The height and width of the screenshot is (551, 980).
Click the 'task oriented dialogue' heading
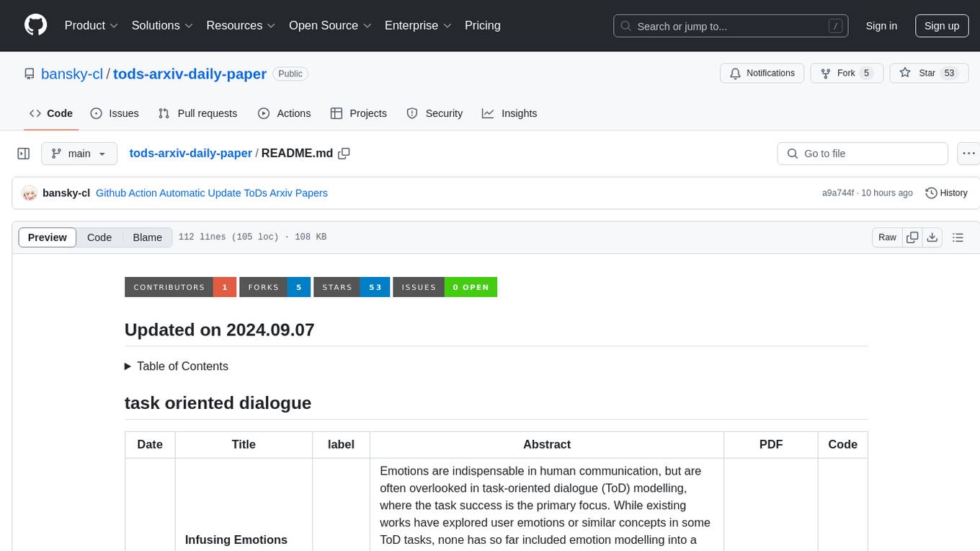pyautogui.click(x=218, y=402)
